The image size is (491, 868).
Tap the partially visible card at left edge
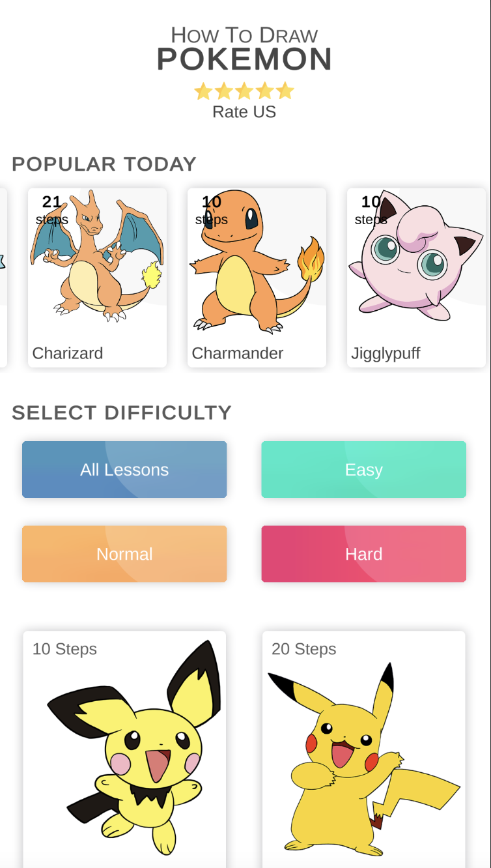[3, 277]
